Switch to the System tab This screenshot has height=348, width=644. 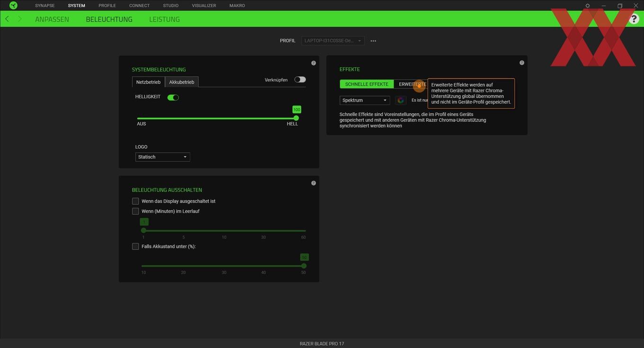pos(76,6)
